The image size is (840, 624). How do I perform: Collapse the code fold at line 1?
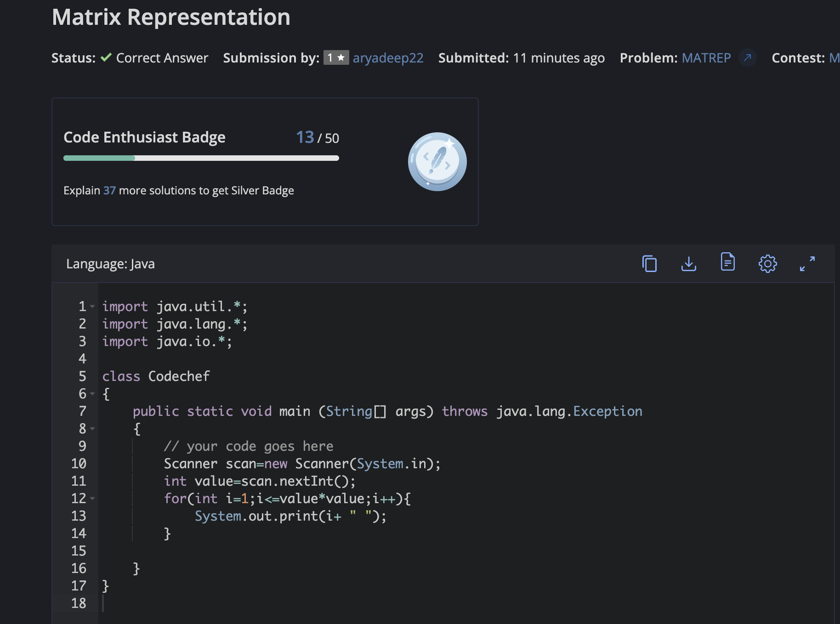coord(93,306)
